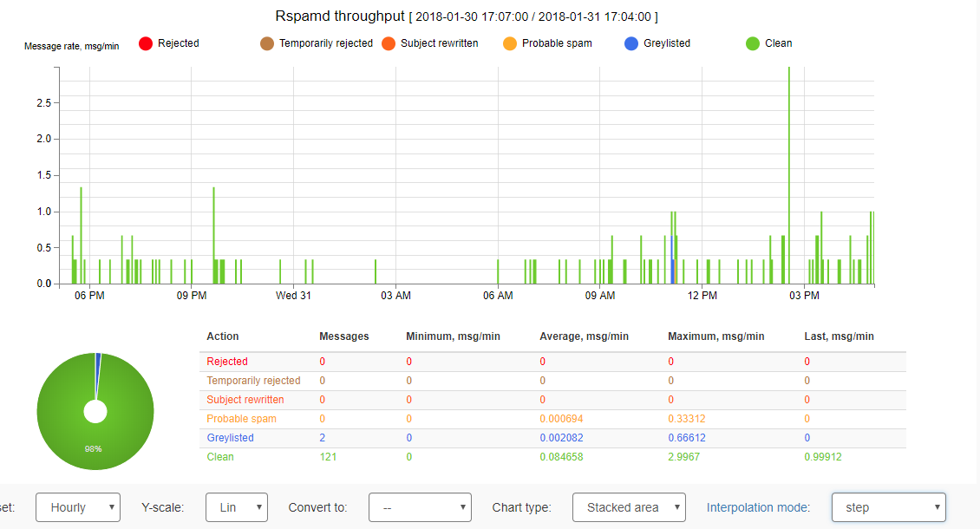980x529 pixels.
Task: Click the Subject rewritten legend text
Action: click(440, 43)
